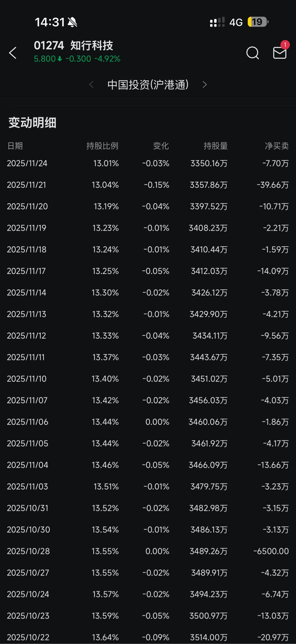The image size is (296, 644).
Task: Tap the 净买卖 column header
Action: click(276, 146)
